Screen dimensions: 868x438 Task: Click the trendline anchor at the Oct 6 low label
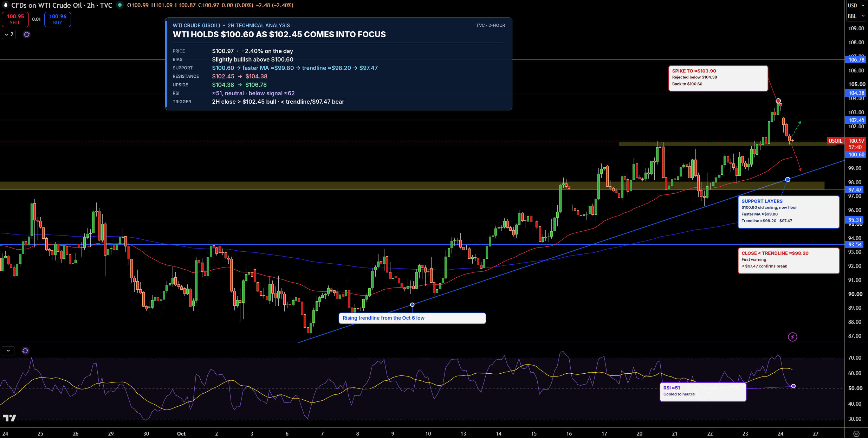point(412,305)
